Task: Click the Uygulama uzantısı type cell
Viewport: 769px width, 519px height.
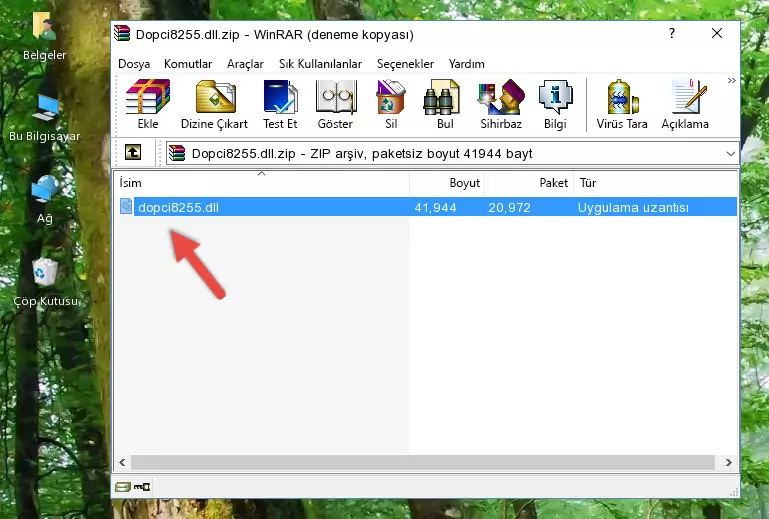Action: tap(633, 208)
